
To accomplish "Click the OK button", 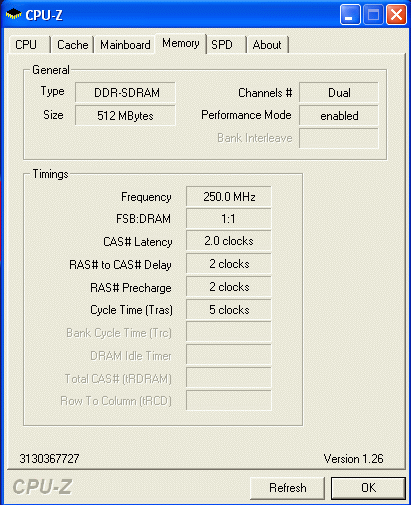I will [x=368, y=488].
